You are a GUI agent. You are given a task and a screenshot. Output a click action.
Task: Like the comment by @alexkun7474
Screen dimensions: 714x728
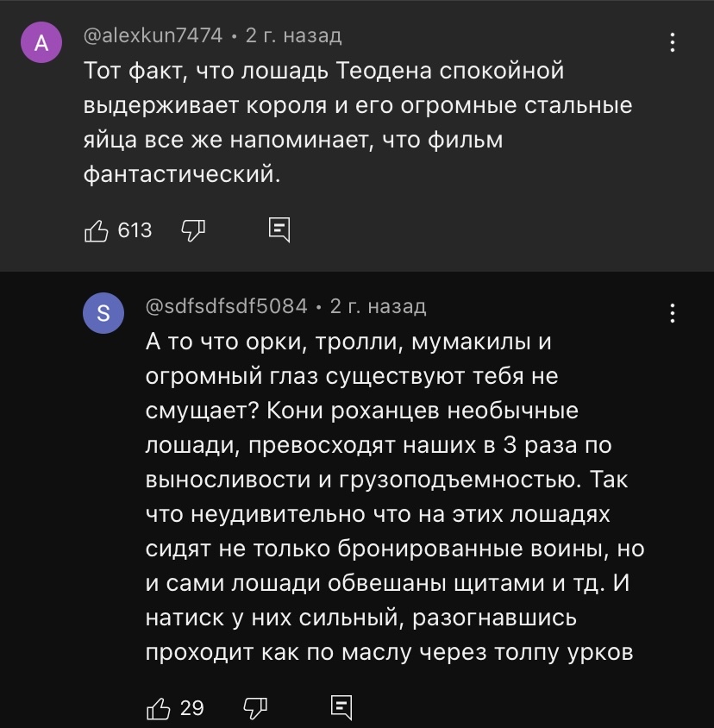click(96, 230)
